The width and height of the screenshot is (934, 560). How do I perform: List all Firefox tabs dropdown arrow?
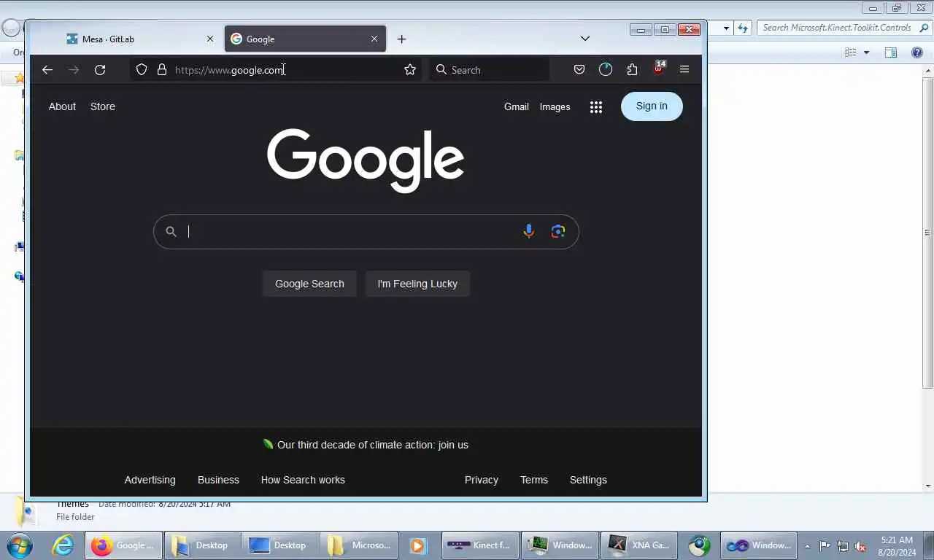coord(584,38)
